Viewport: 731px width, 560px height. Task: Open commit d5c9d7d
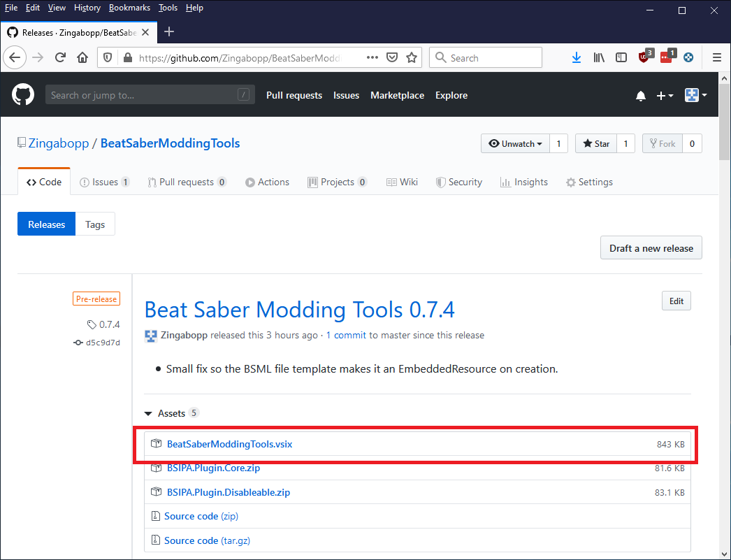pos(103,343)
